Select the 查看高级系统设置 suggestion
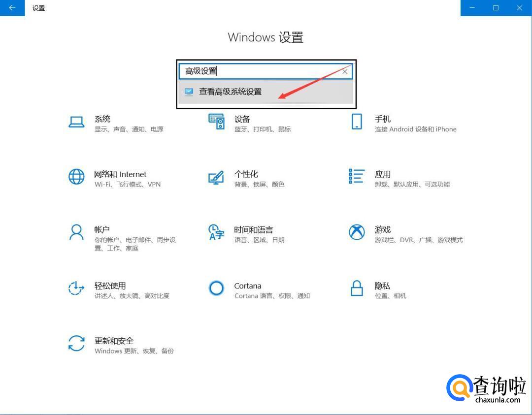The width and height of the screenshot is (532, 415). 266,92
